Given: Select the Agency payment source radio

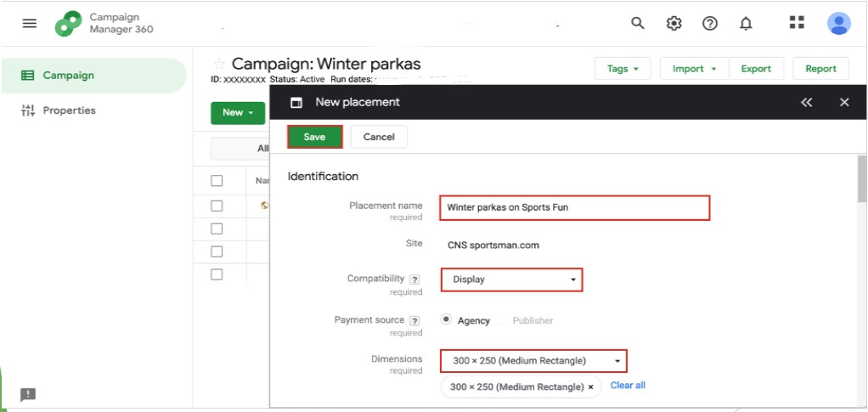Looking at the screenshot, I should (446, 319).
